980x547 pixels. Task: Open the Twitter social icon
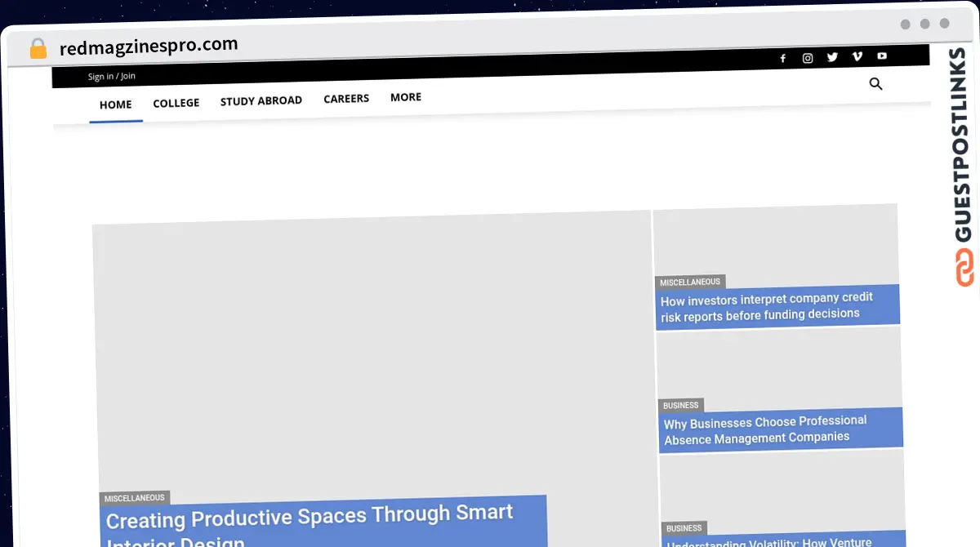(x=832, y=57)
